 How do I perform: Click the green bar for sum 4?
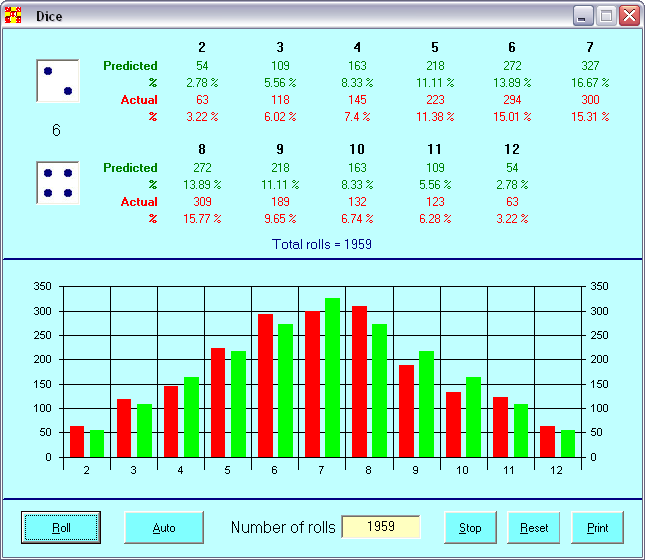tap(191, 417)
